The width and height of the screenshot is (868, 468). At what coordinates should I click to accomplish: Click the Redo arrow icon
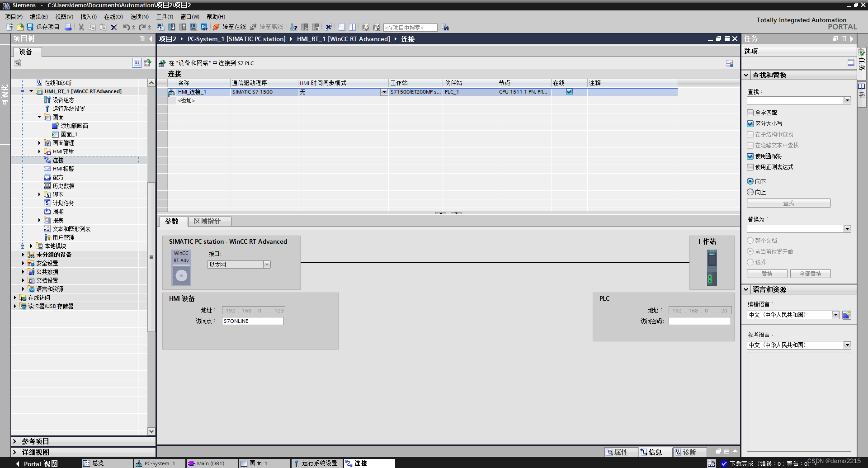[142, 27]
